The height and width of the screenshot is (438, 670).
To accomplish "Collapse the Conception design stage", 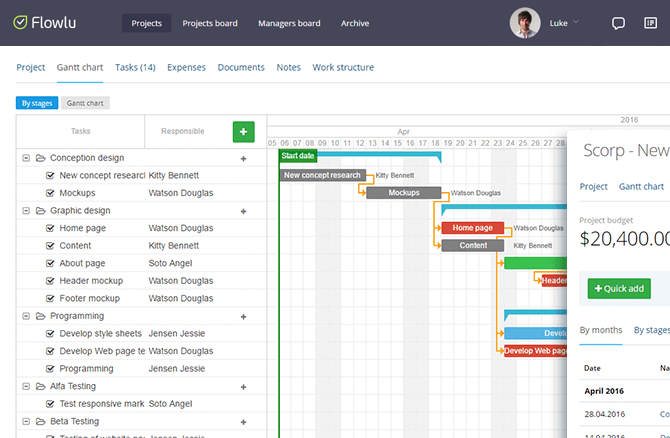I will click(x=26, y=158).
